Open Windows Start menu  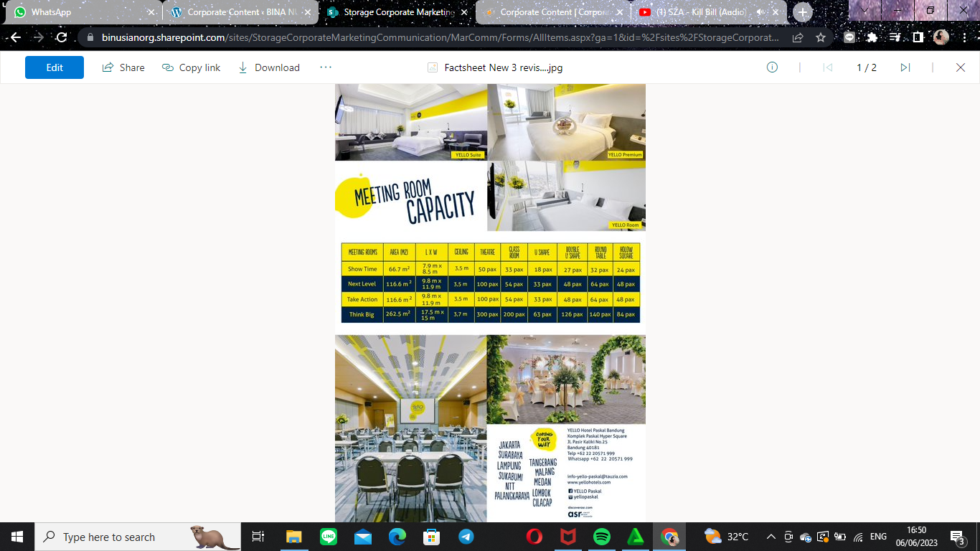point(17,537)
